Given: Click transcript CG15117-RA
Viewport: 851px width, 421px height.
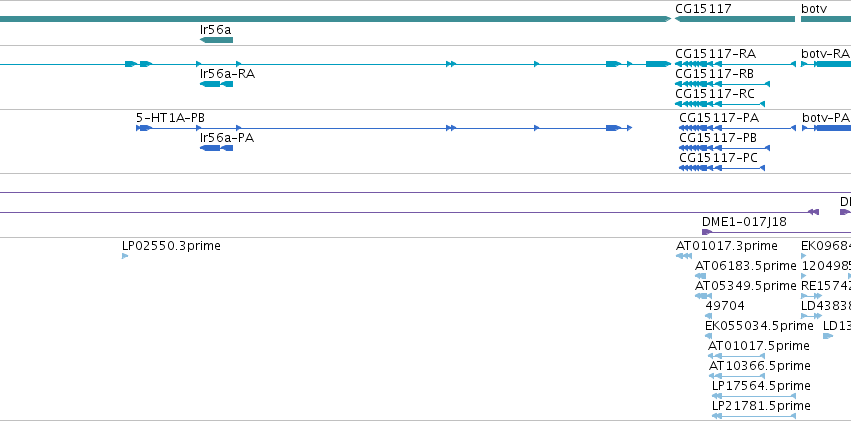Looking at the screenshot, I should pyautogui.click(x=735, y=64).
